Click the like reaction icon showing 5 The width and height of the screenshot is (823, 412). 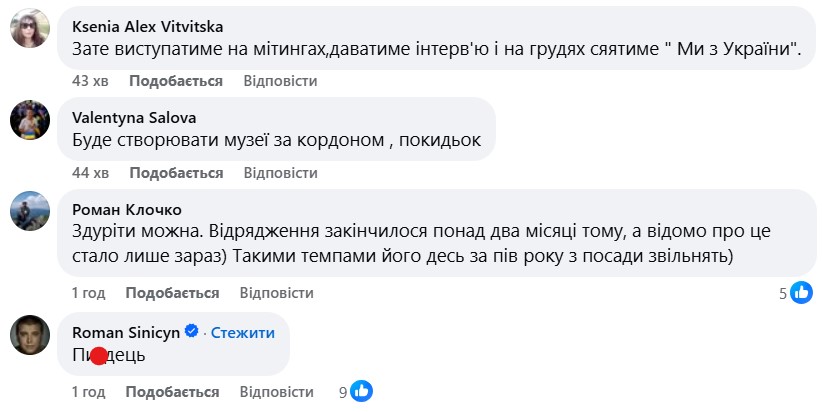coord(801,293)
